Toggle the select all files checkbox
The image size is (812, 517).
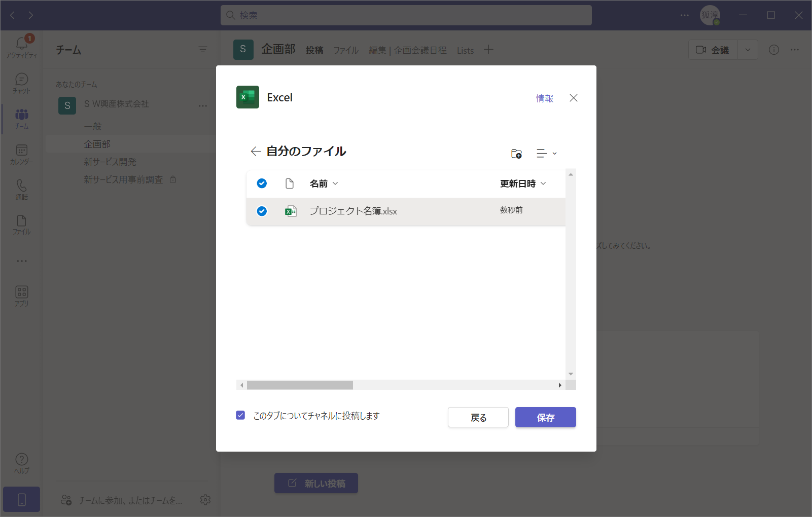[262, 183]
